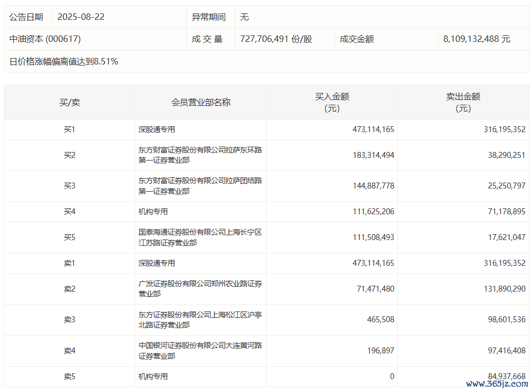
Task: Open 广发证券郑州农业路证券营业部 entry
Action: 200,289
